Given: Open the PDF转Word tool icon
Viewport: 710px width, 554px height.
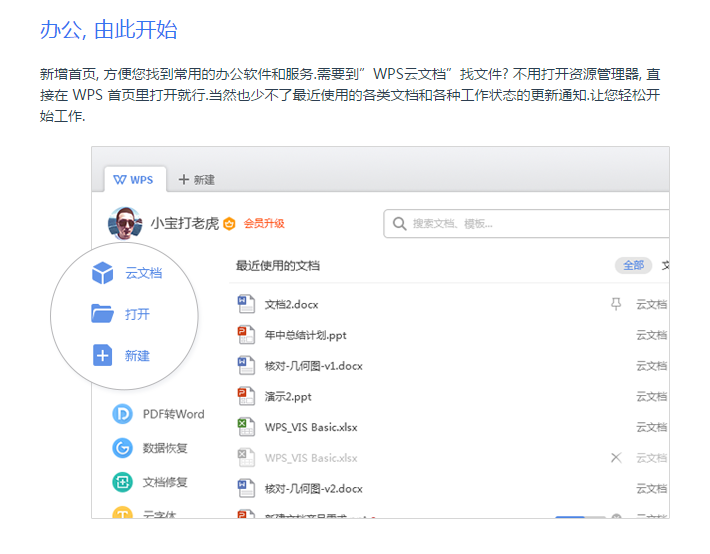Looking at the screenshot, I should [122, 414].
